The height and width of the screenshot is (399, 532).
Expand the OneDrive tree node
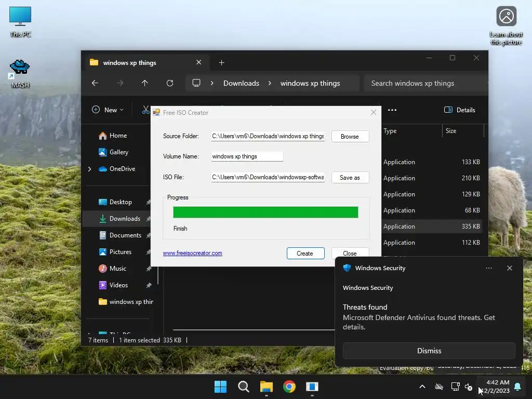[89, 169]
